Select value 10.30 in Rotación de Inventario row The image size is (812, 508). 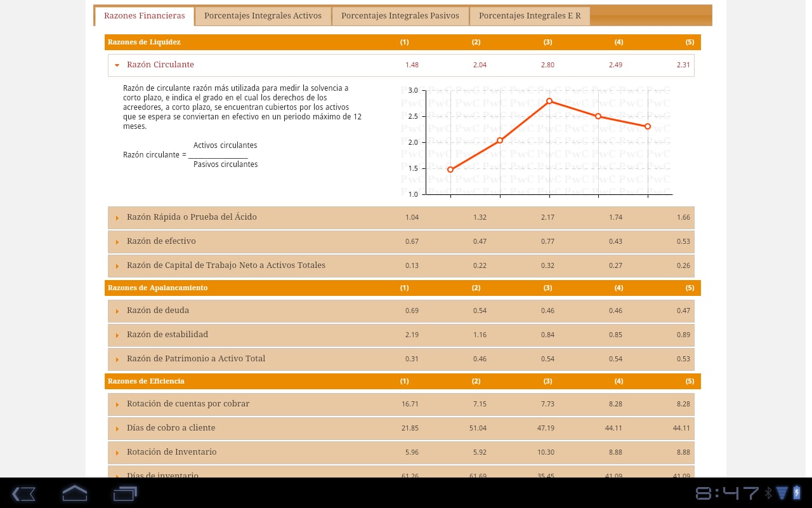tap(546, 452)
